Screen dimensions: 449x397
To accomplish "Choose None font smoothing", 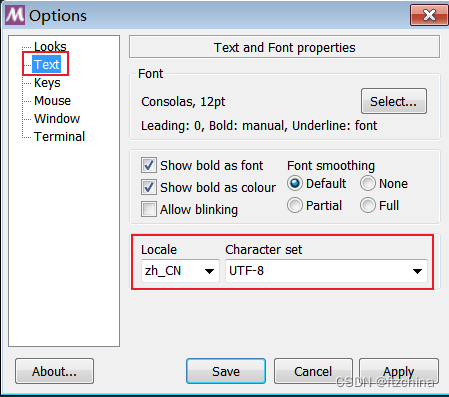I will [x=368, y=183].
